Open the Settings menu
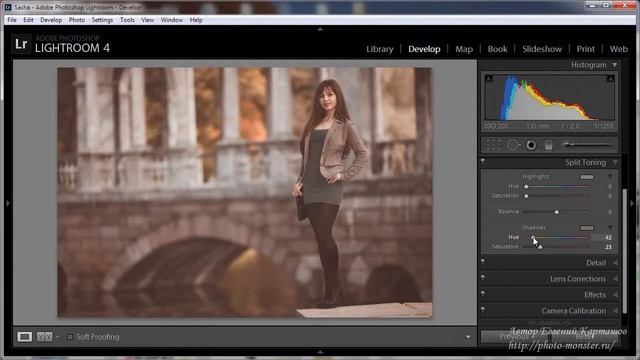640x360 pixels. click(102, 20)
